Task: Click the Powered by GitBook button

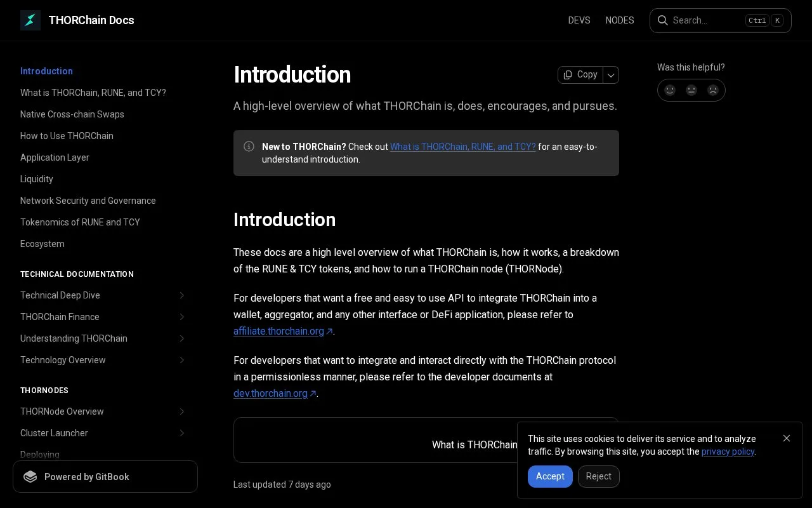Action: (105, 477)
